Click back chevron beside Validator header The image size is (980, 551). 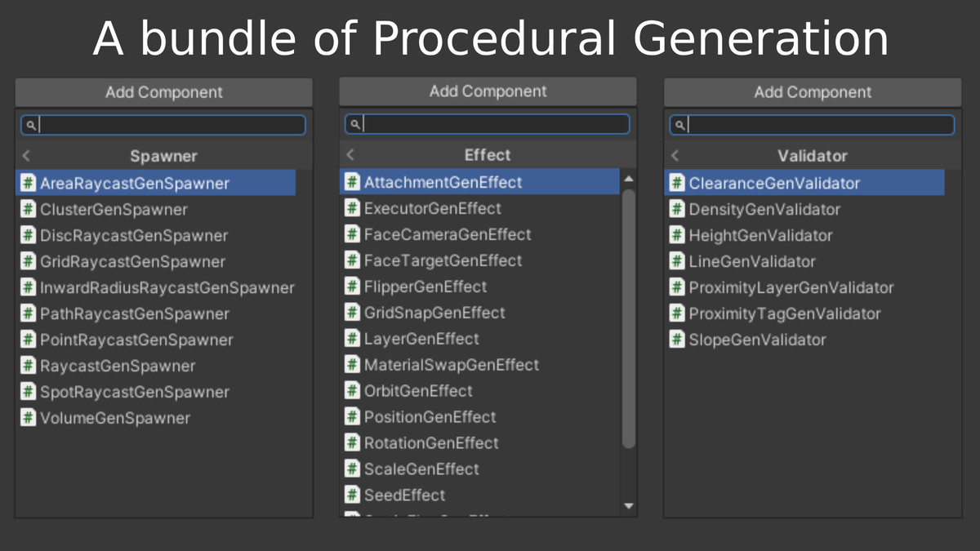coord(675,155)
